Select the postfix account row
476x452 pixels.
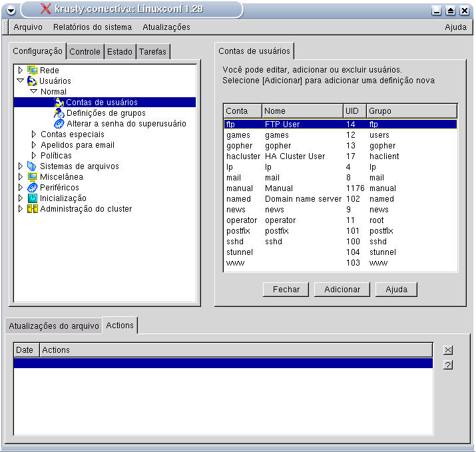tap(340, 231)
